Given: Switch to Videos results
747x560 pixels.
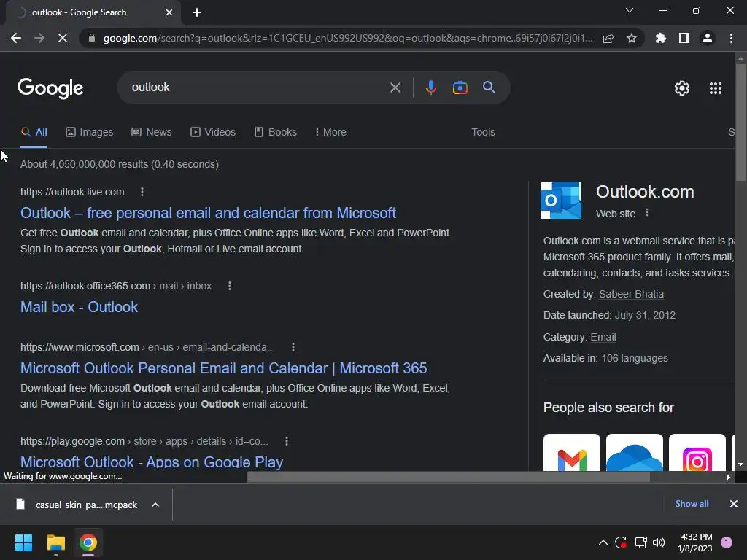Looking at the screenshot, I should pos(213,132).
